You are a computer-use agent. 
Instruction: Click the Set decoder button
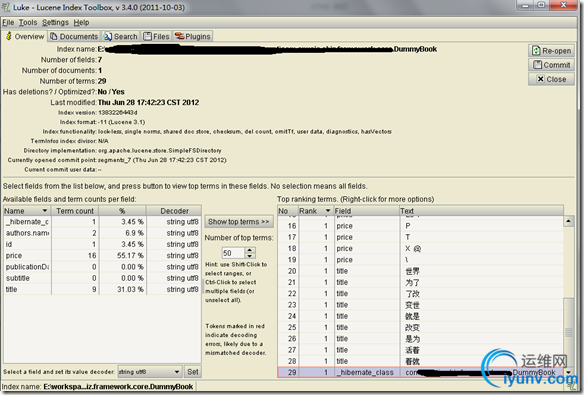point(193,372)
